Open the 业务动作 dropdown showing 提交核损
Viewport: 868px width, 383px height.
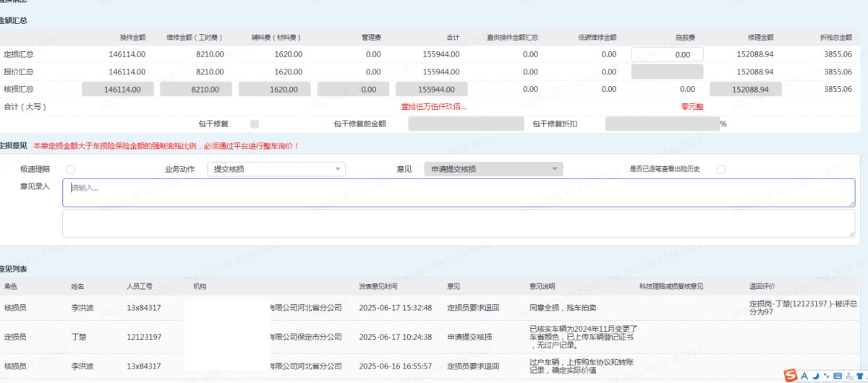click(276, 169)
